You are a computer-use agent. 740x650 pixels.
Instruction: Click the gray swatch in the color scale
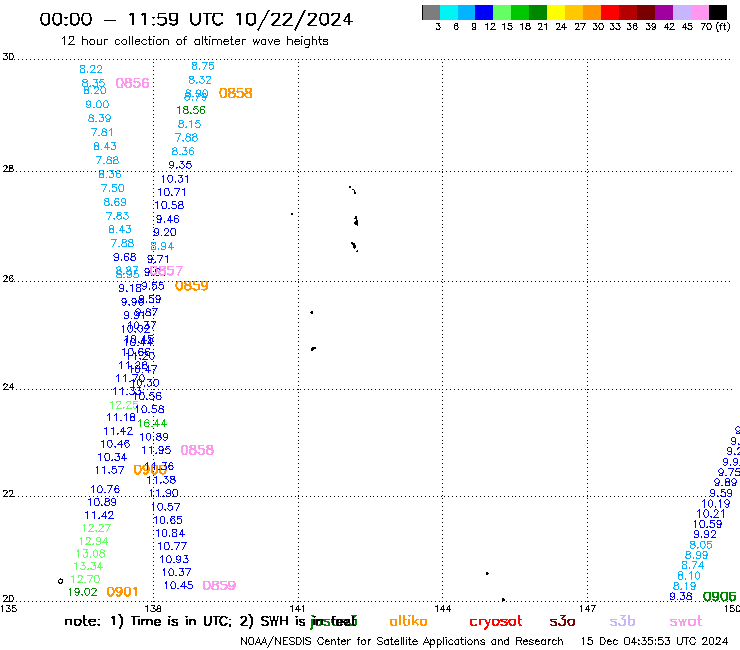(x=431, y=12)
